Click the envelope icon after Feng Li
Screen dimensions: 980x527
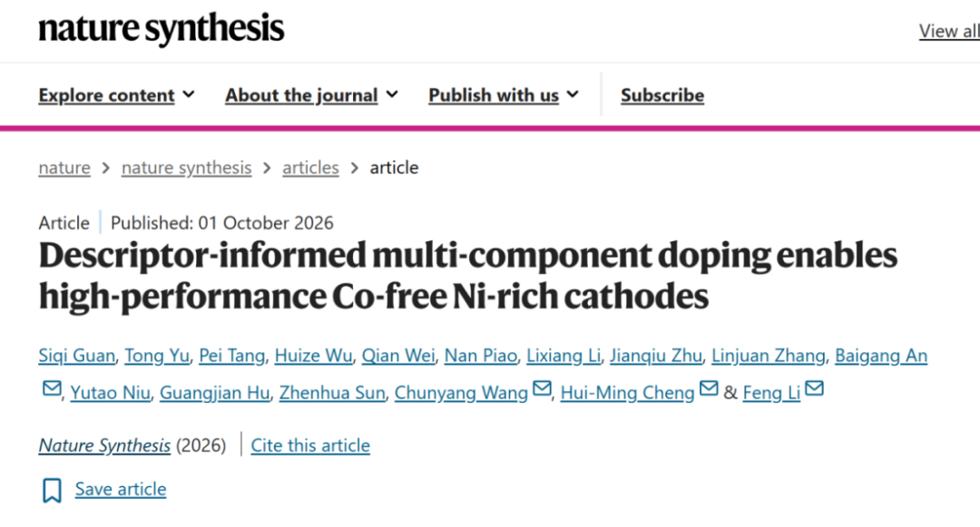[814, 388]
